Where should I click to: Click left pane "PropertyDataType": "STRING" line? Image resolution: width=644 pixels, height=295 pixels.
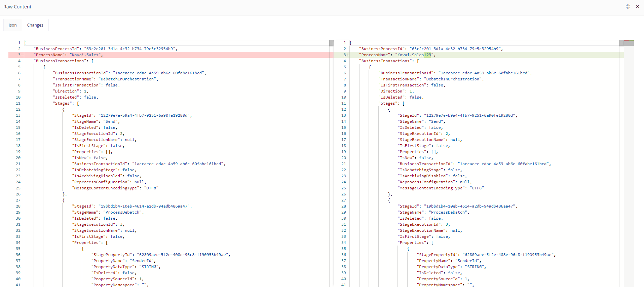click(x=126, y=267)
